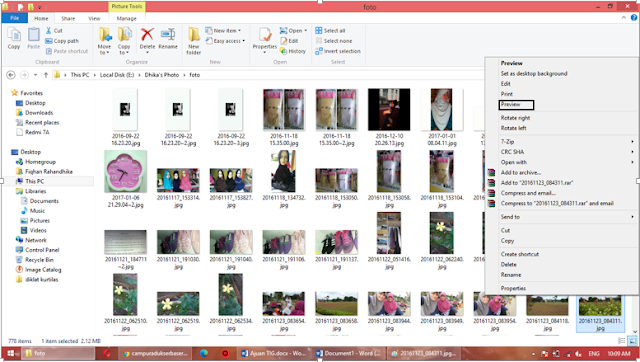The width and height of the screenshot is (640, 362).
Task: Open Recycle Bin in navigation pane
Action: [x=39, y=260]
